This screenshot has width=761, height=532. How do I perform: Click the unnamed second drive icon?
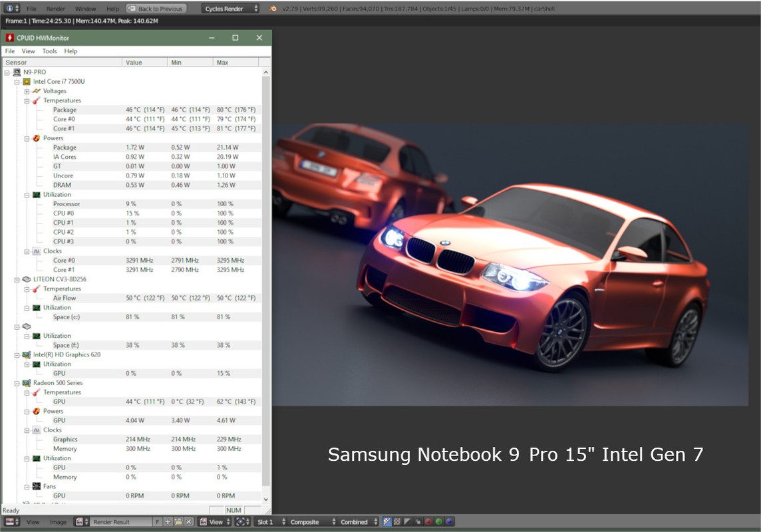(x=27, y=327)
